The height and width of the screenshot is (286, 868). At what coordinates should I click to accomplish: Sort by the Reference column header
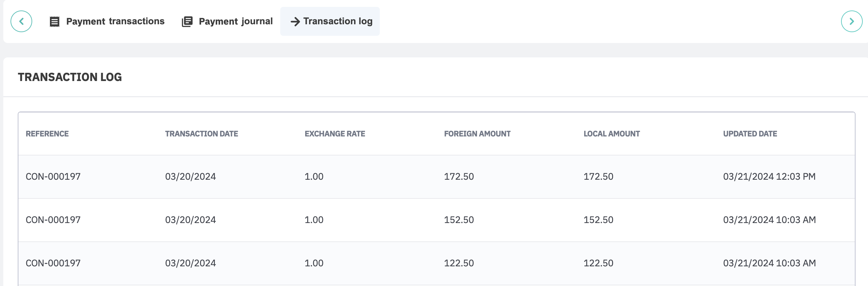pos(47,134)
